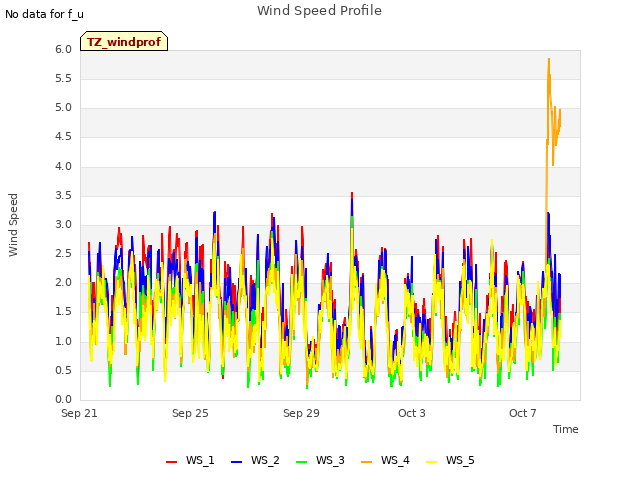Click the red peak near 3.5 around Oct 1
Screen dimensions: 640x480
(x=352, y=193)
